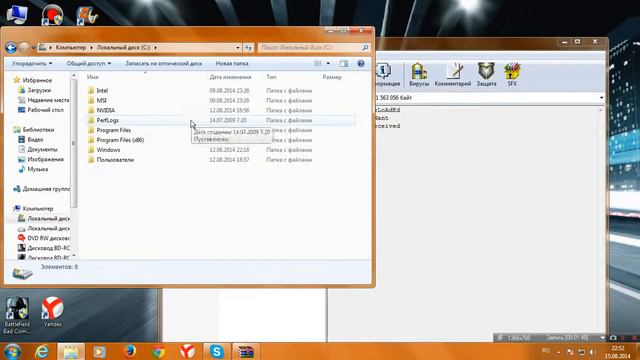
Task: Open Explorer help question mark icon
Action: click(361, 63)
